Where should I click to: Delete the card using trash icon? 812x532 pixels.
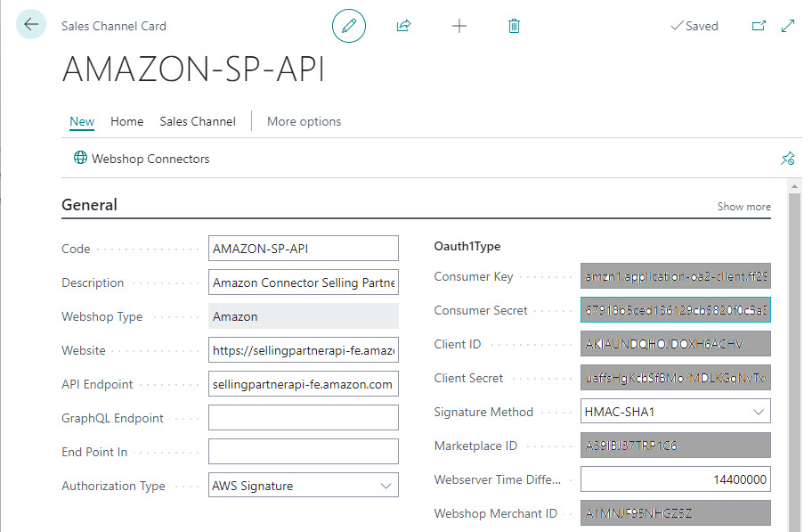[x=514, y=26]
